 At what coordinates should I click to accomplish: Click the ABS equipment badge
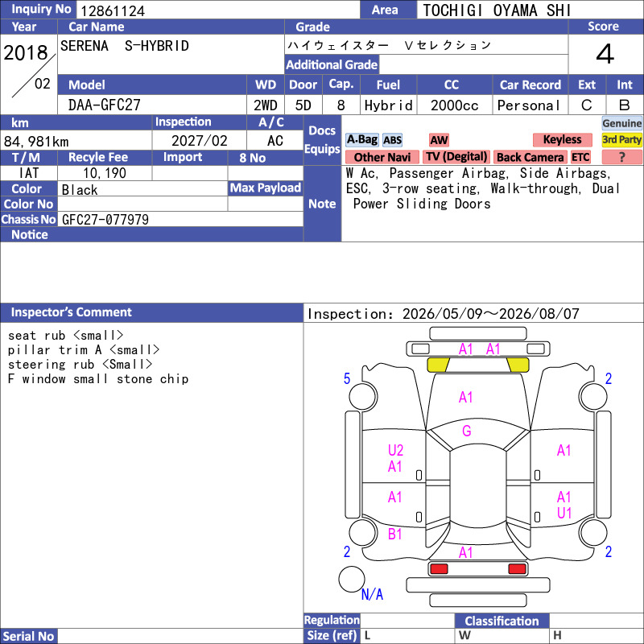click(x=392, y=140)
